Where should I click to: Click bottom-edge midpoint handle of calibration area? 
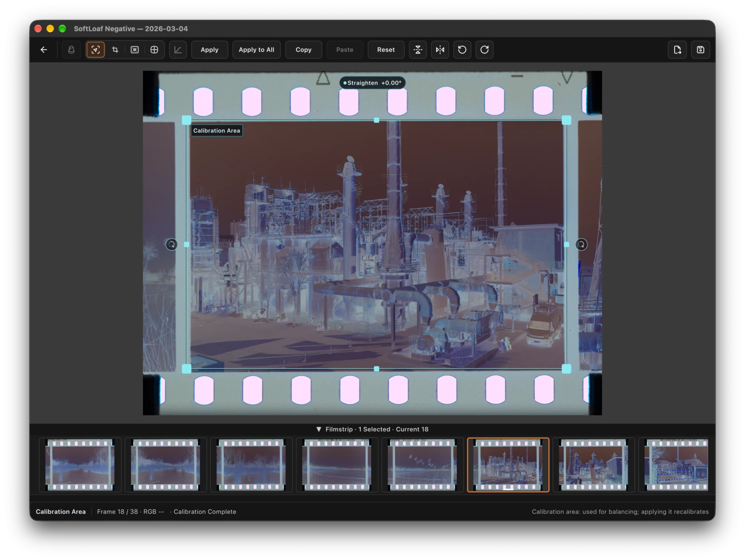(376, 369)
